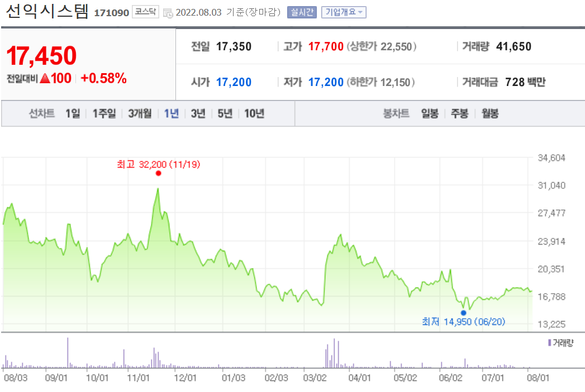Click the +0.58% change percentage
This screenshot has width=585, height=392.
(x=103, y=78)
